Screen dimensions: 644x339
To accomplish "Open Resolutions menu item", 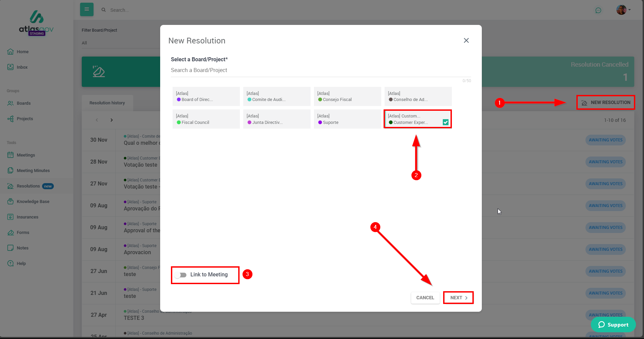I will 28,186.
